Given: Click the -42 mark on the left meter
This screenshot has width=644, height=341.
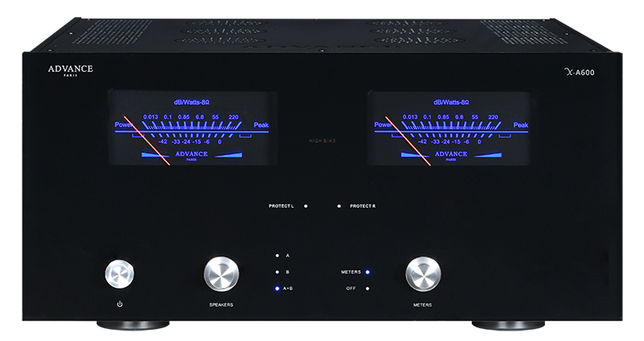Looking at the screenshot, I should click(163, 142).
